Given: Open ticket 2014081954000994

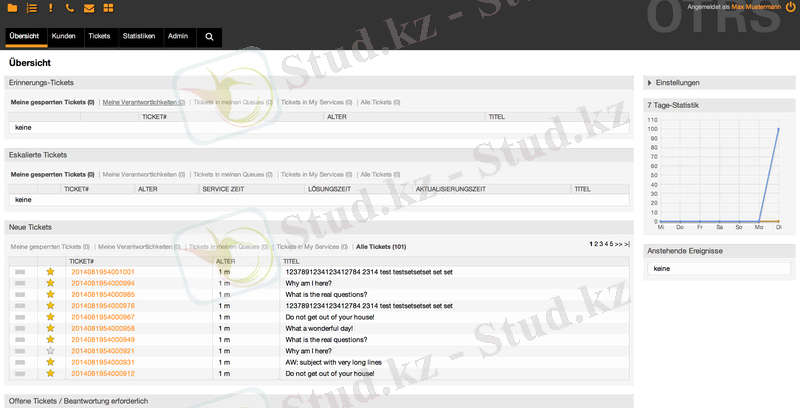Looking at the screenshot, I should 103,283.
